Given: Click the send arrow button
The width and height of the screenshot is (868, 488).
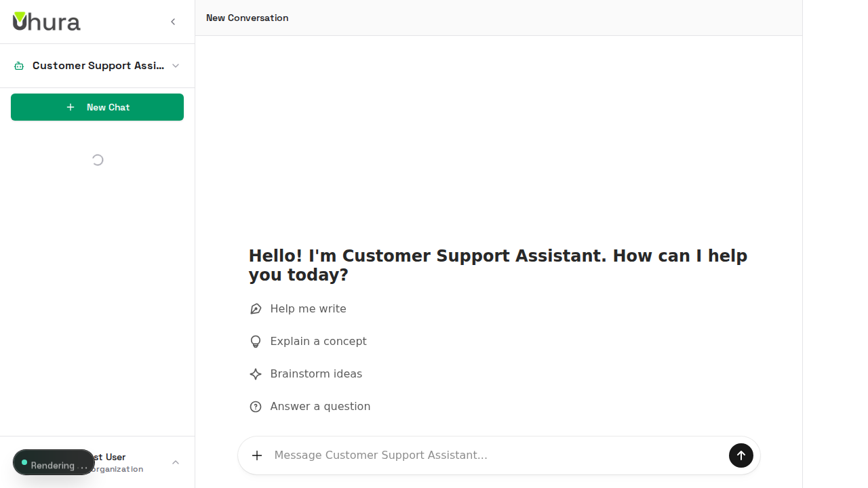Looking at the screenshot, I should pyautogui.click(x=741, y=455).
